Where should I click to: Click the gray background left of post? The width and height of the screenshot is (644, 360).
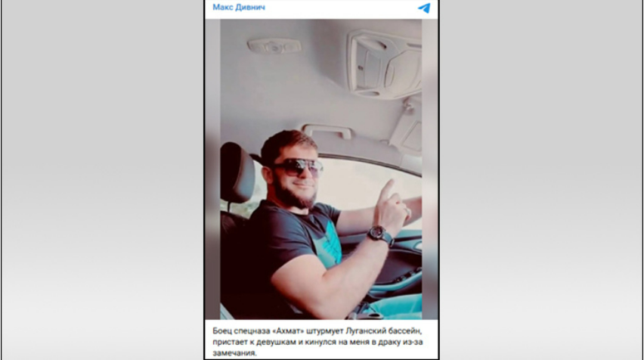pos(103,180)
